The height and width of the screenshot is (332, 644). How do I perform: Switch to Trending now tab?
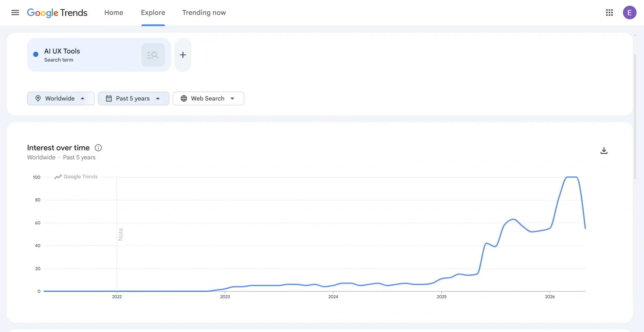204,13
